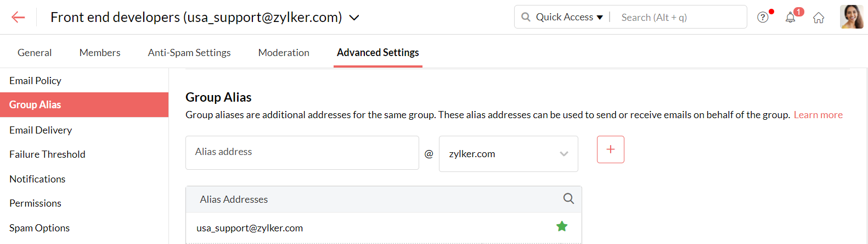
Task: Open the notifications bell icon
Action: 790,18
